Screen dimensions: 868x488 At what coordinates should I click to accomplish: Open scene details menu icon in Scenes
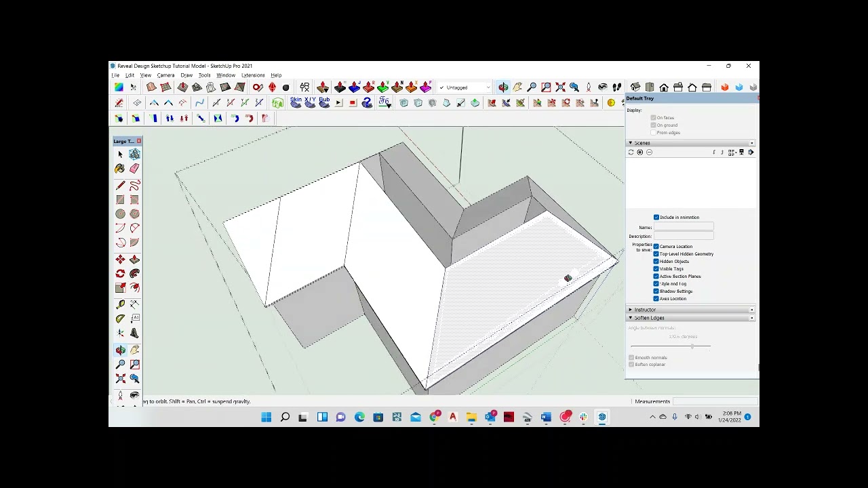point(751,152)
